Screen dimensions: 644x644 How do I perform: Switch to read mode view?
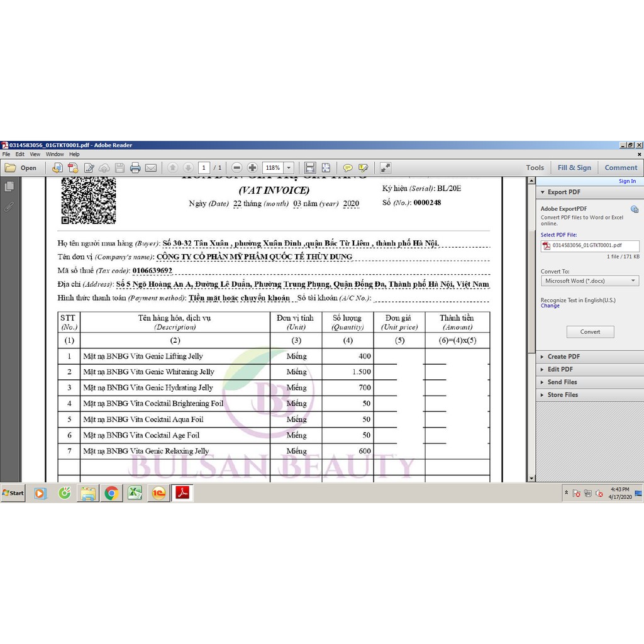coord(386,168)
